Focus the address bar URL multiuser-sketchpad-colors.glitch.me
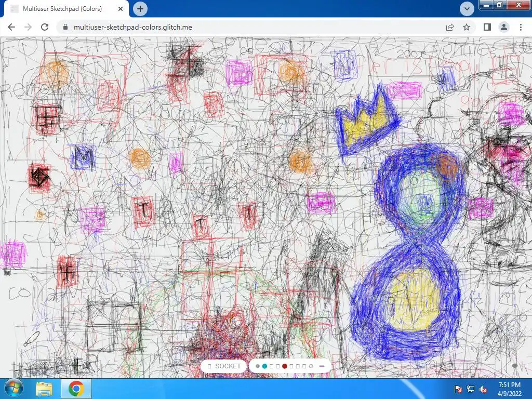This screenshot has width=532, height=399. (x=132, y=27)
